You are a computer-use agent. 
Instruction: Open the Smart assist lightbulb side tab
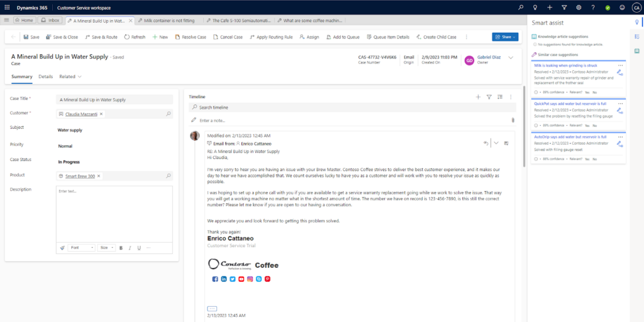[636, 23]
